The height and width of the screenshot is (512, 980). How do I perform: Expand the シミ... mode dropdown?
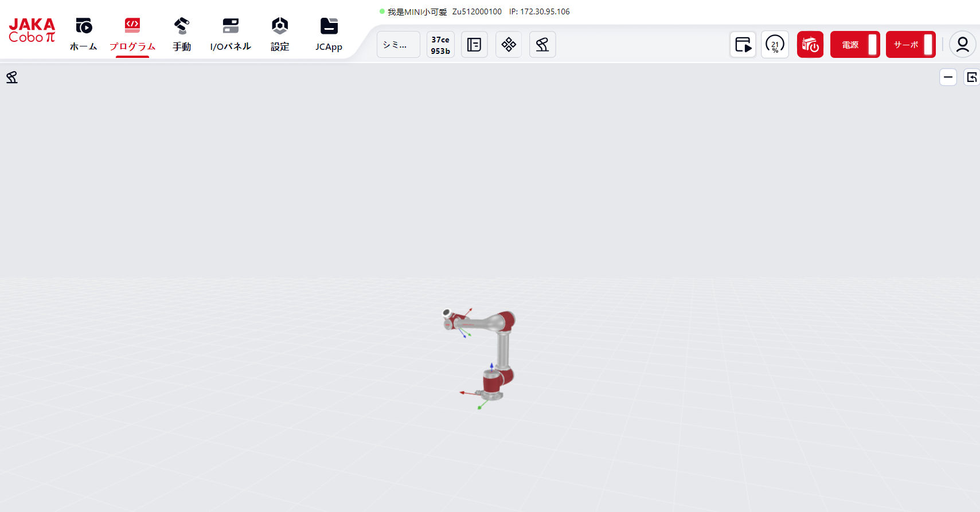[x=398, y=45]
